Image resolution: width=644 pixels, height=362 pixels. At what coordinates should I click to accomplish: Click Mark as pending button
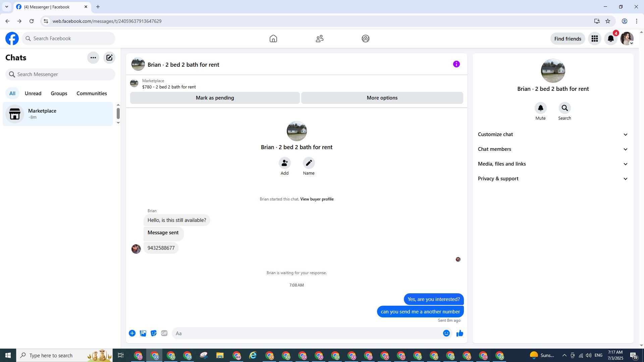coord(215,98)
